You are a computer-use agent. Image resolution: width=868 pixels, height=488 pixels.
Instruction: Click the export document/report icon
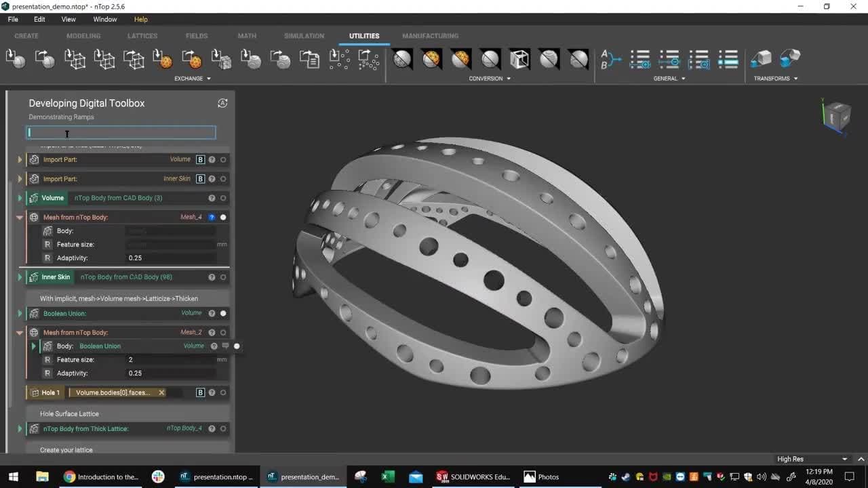pos(310,59)
